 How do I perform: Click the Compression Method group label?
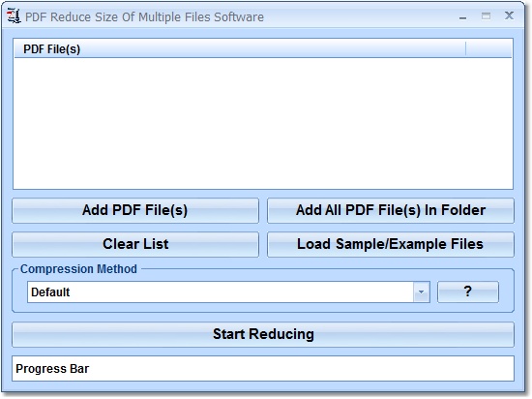point(78,269)
